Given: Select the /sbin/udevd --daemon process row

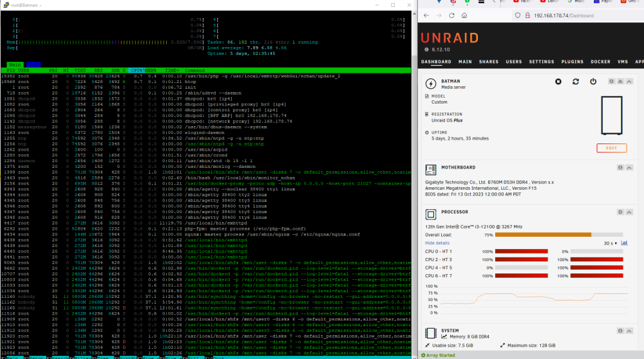Looking at the screenshot, I should (x=206, y=93).
